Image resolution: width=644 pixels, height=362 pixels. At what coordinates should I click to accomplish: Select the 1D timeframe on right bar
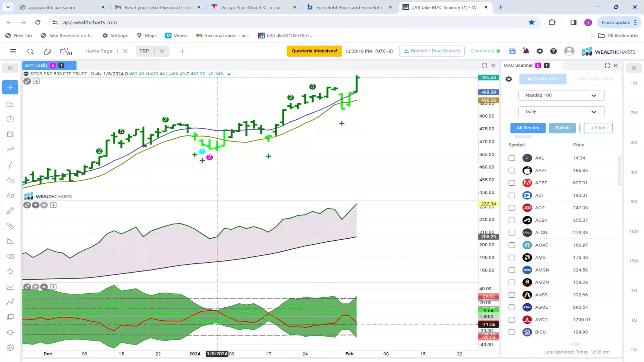tap(634, 320)
